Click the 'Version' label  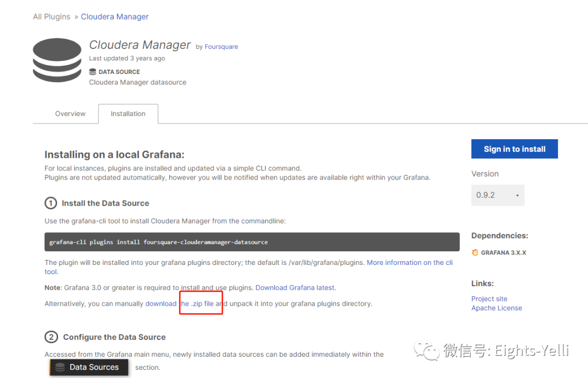click(x=485, y=174)
